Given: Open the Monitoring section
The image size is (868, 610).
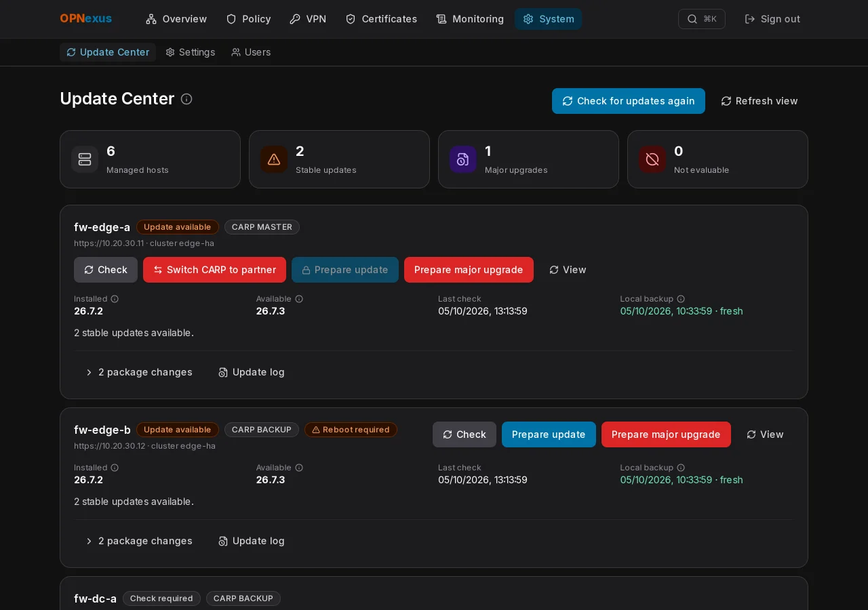Looking at the screenshot, I should (x=470, y=19).
